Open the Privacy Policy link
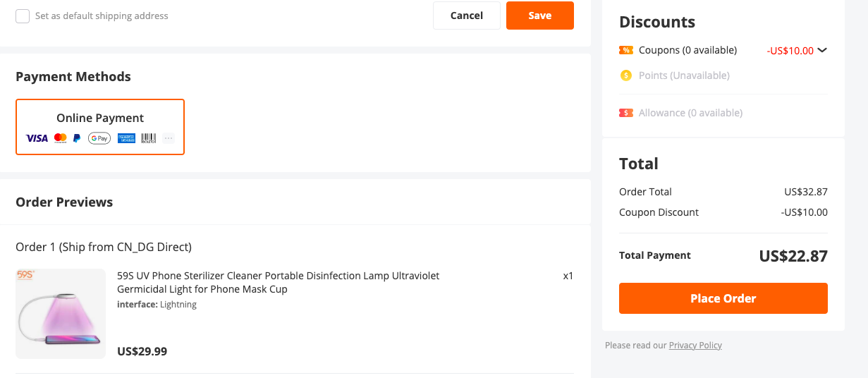Screen dimensions: 868x378 (x=695, y=346)
